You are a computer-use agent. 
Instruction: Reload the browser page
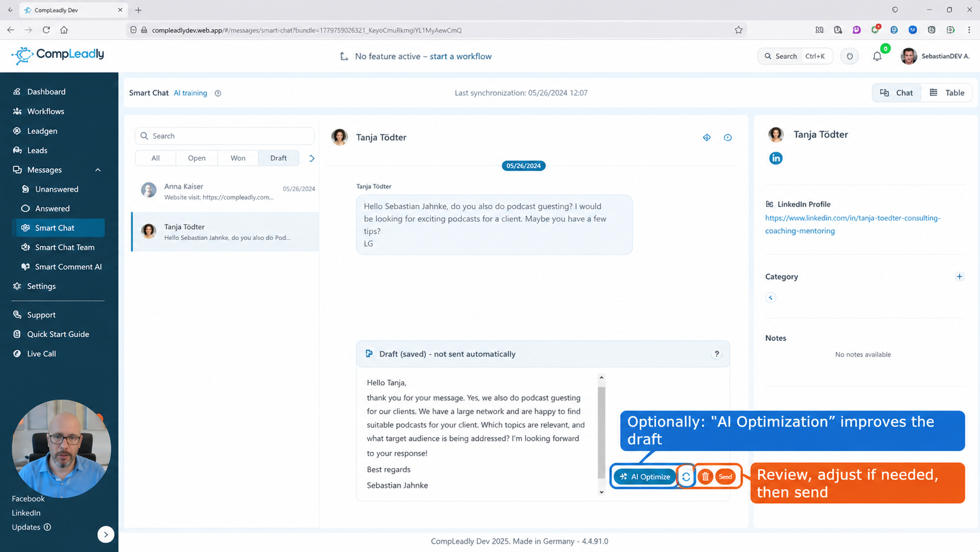tap(46, 30)
